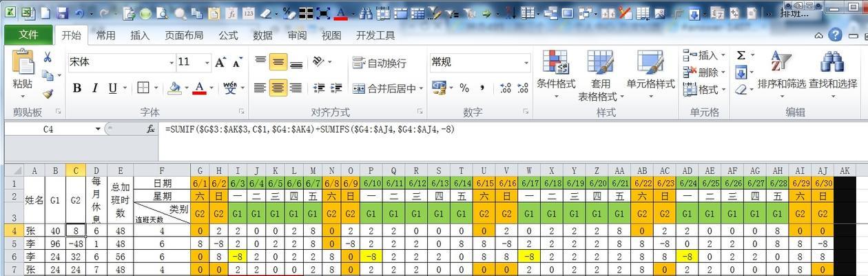Click the fx icon in quick access toolbar

[231, 13]
